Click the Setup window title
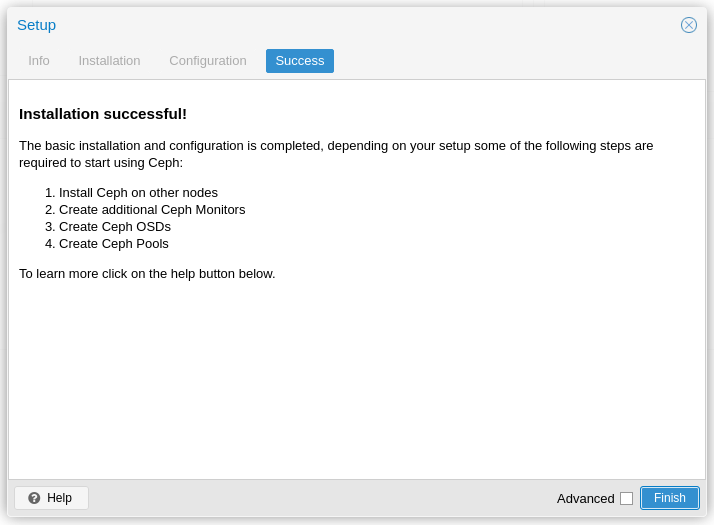 (37, 25)
